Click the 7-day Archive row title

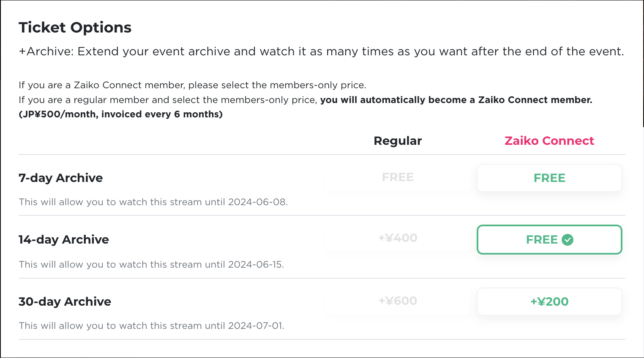[x=61, y=178]
